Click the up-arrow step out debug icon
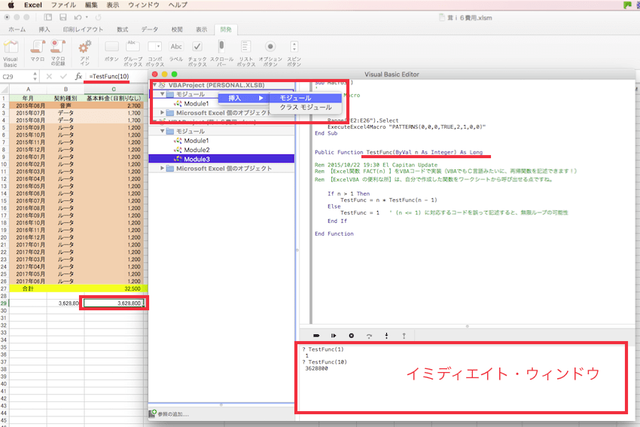640x427 pixels. point(404,336)
